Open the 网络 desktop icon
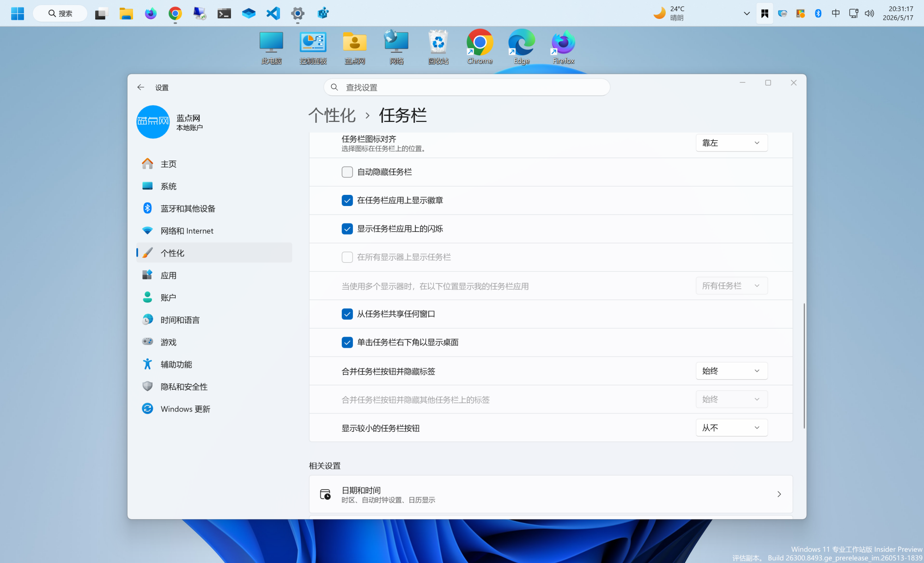Screen dimensions: 924x563 396,48
